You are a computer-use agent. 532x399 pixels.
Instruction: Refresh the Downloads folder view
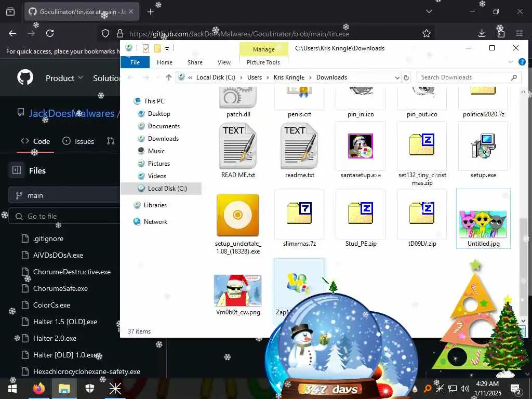(406, 77)
